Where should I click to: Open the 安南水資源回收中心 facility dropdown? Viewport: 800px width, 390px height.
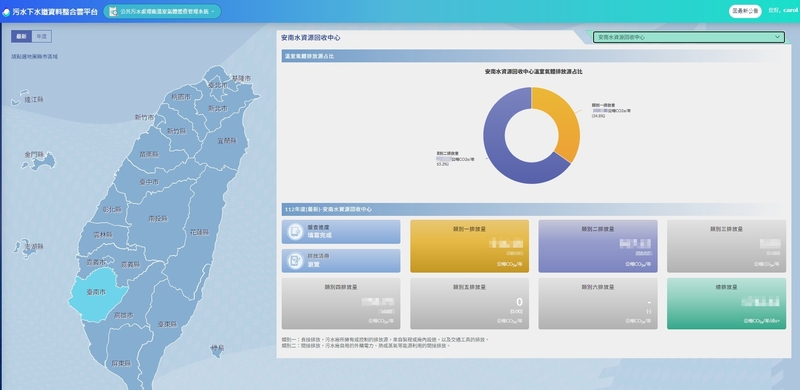[689, 37]
